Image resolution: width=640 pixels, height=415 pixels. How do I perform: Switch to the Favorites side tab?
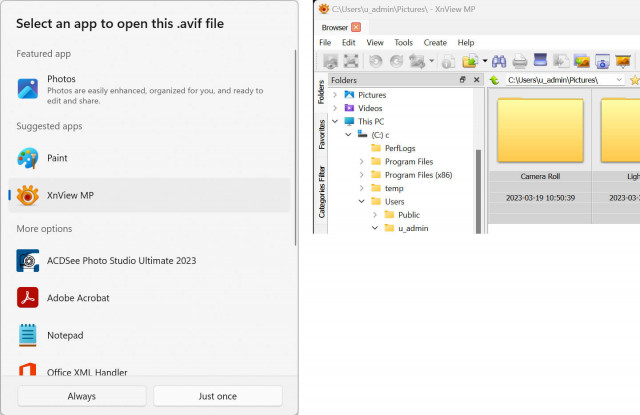(322, 134)
